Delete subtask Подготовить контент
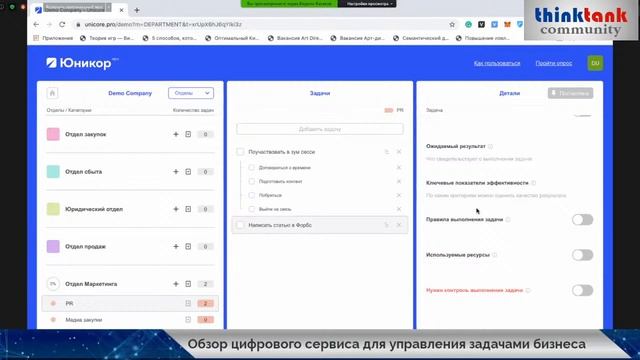Screen dimensions: 640x360 click(x=399, y=181)
